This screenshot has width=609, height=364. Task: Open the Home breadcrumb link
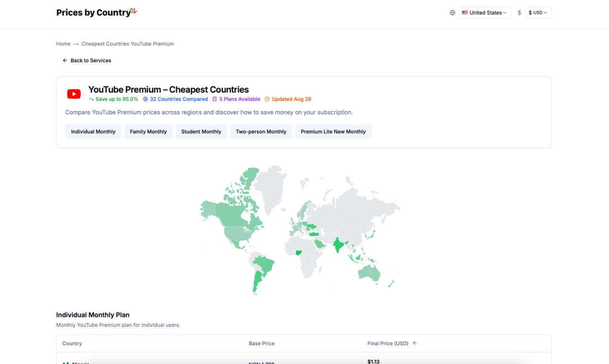point(63,44)
